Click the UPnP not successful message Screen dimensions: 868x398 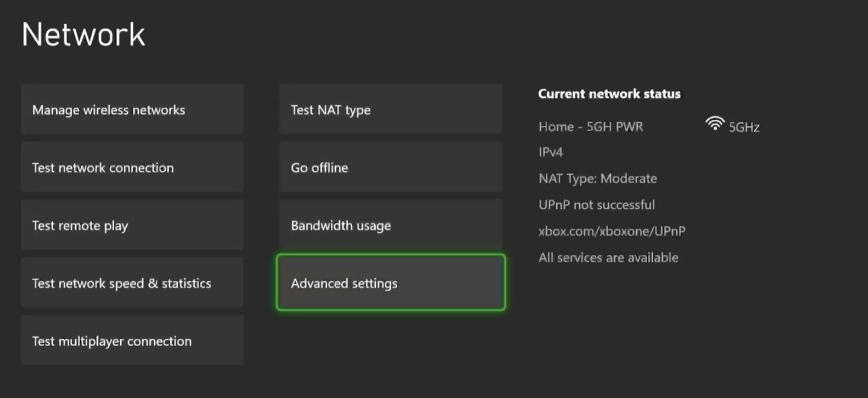(597, 205)
